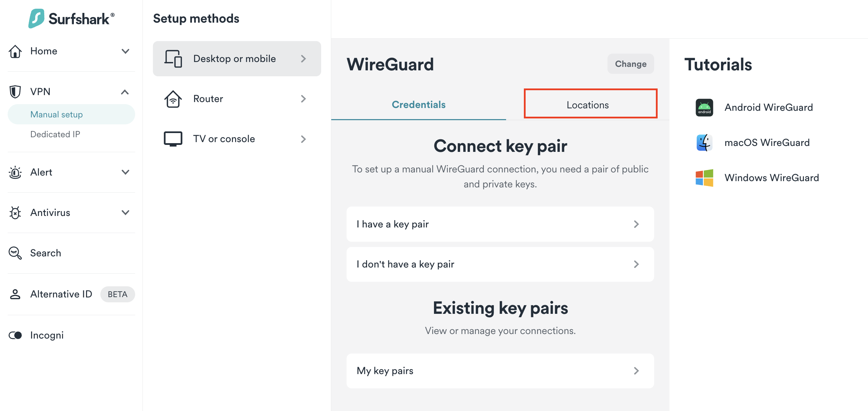Open the macOS WireGuard tutorial icon
The width and height of the screenshot is (868, 411).
(704, 142)
